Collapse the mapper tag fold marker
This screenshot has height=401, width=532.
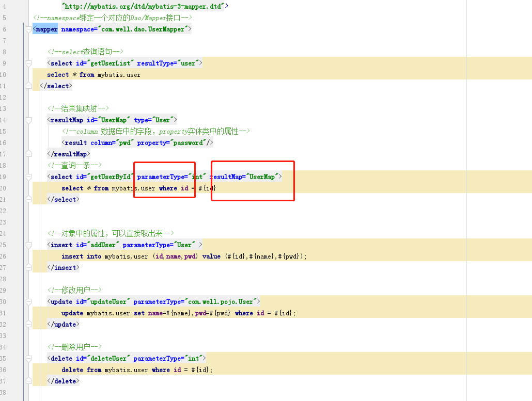29,29
